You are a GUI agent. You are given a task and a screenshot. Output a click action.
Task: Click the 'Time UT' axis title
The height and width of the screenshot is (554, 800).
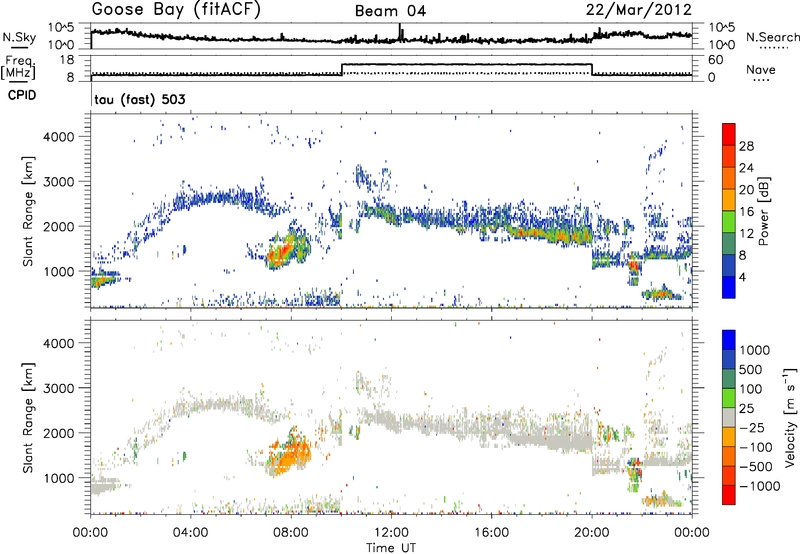tap(391, 547)
